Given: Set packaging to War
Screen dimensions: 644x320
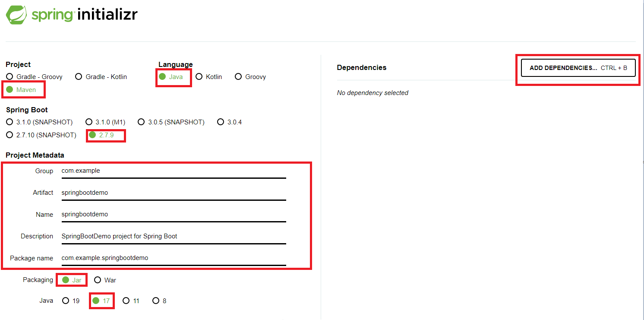Looking at the screenshot, I should (105, 280).
